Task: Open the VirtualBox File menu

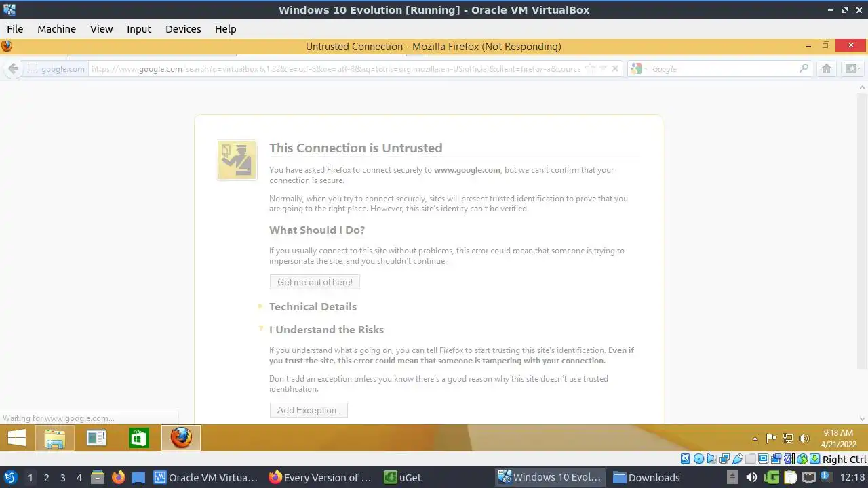Action: 15,29
